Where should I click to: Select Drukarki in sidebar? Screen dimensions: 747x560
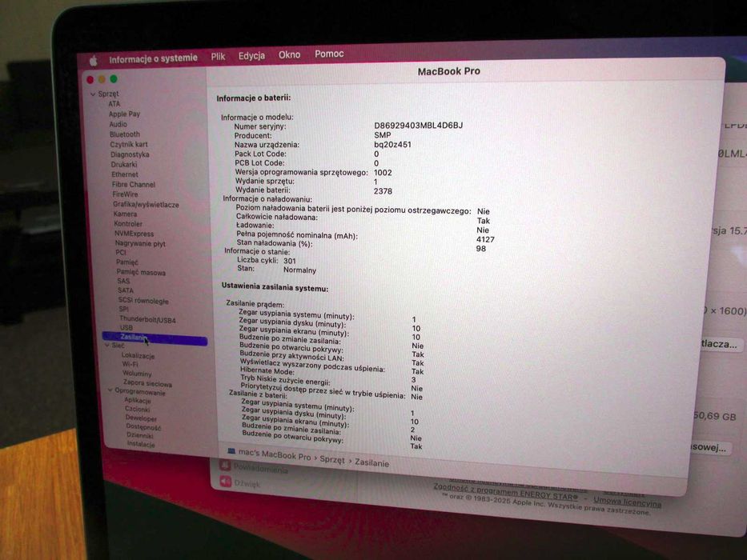point(124,164)
